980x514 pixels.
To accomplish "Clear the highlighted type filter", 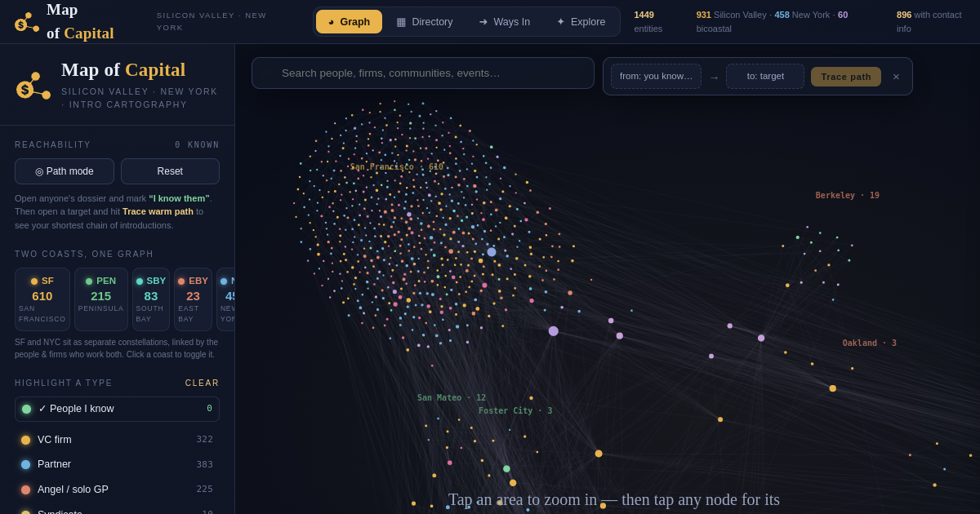I will [202, 383].
